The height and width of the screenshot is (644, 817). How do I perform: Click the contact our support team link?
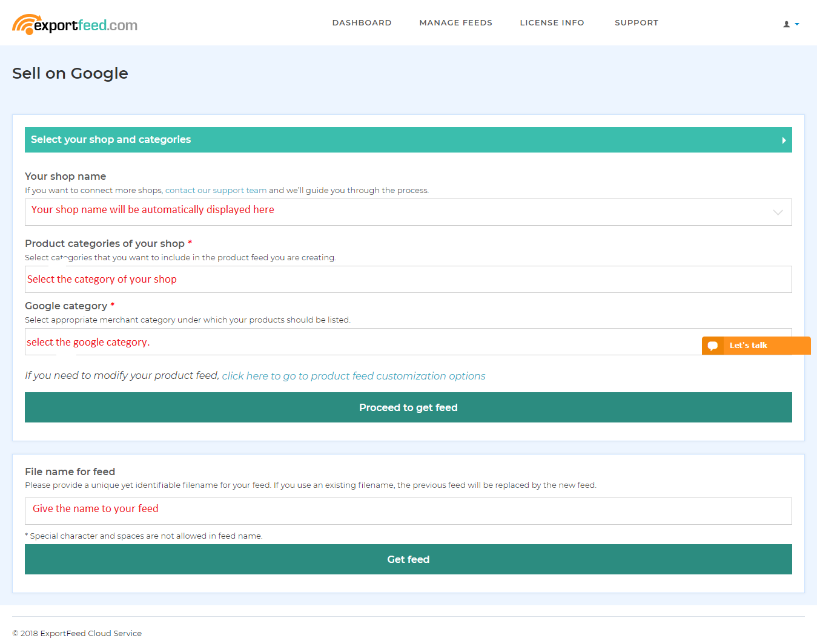[216, 190]
